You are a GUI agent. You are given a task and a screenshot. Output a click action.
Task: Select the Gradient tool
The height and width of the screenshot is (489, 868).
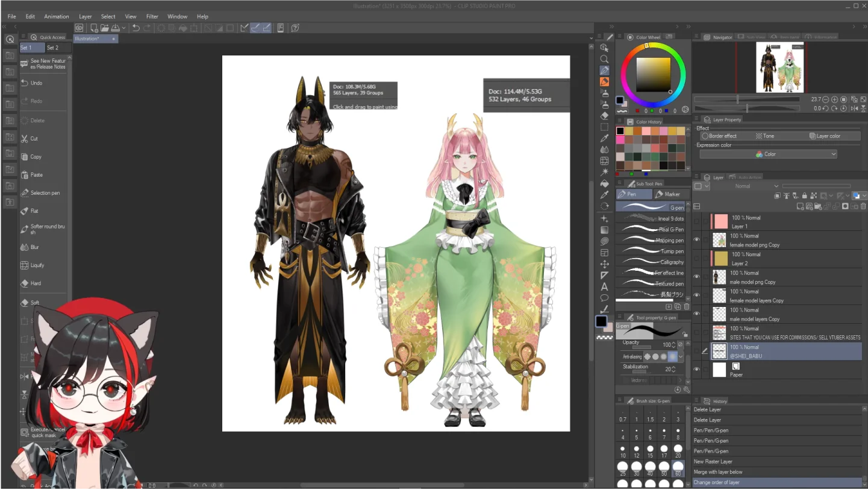(x=604, y=230)
